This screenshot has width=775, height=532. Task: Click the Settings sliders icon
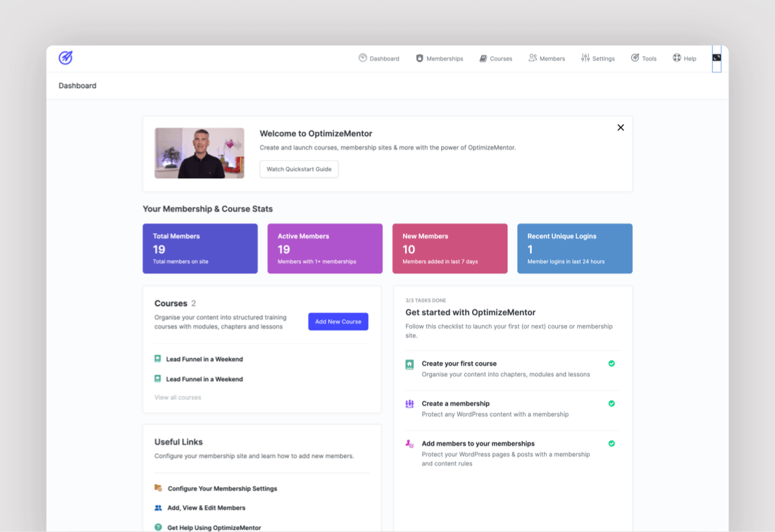[585, 58]
